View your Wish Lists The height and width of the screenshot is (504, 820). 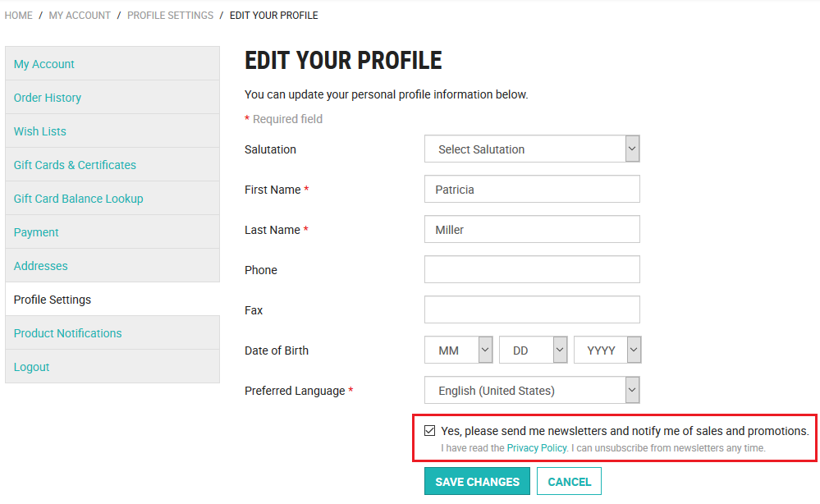click(x=39, y=131)
